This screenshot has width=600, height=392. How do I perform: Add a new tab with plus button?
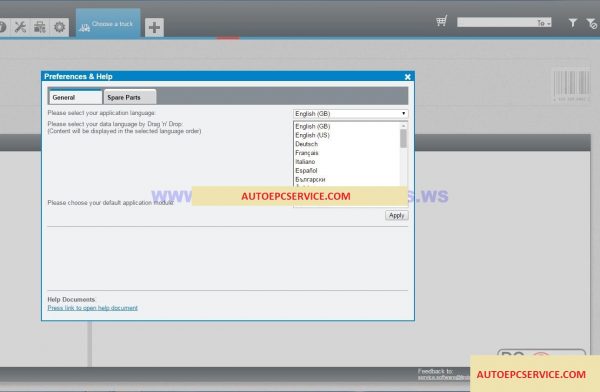click(x=154, y=27)
